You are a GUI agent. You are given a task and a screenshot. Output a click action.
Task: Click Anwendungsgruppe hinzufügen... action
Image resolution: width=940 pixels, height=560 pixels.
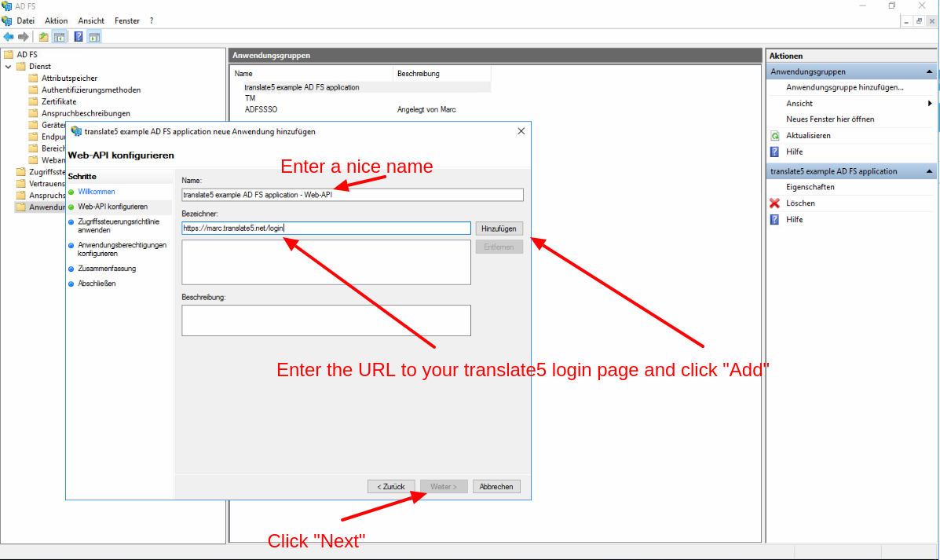point(845,87)
